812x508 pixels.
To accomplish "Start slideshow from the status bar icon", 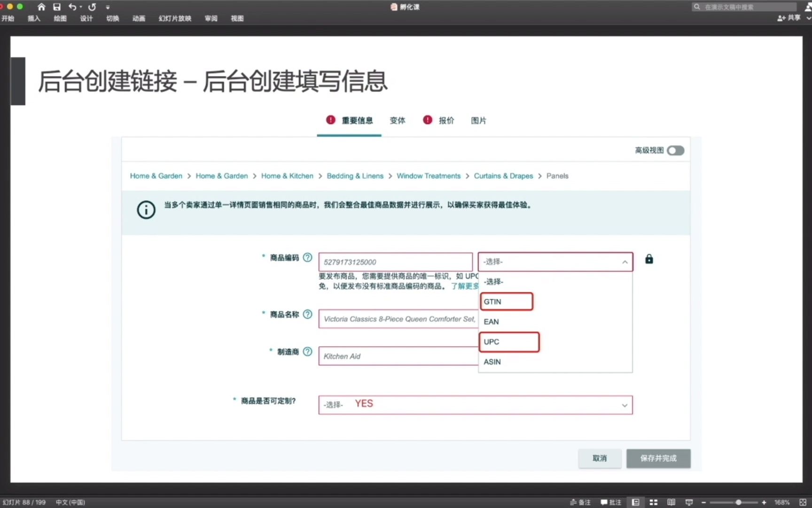I will pyautogui.click(x=688, y=502).
